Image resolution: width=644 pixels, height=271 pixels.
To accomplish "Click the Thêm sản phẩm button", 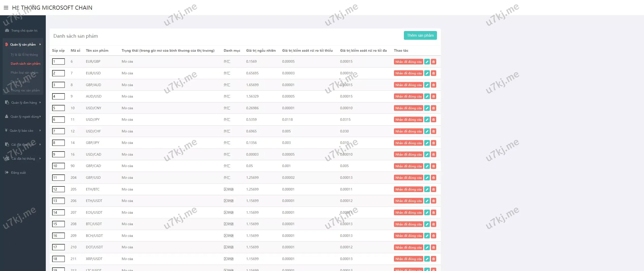I will pyautogui.click(x=420, y=35).
